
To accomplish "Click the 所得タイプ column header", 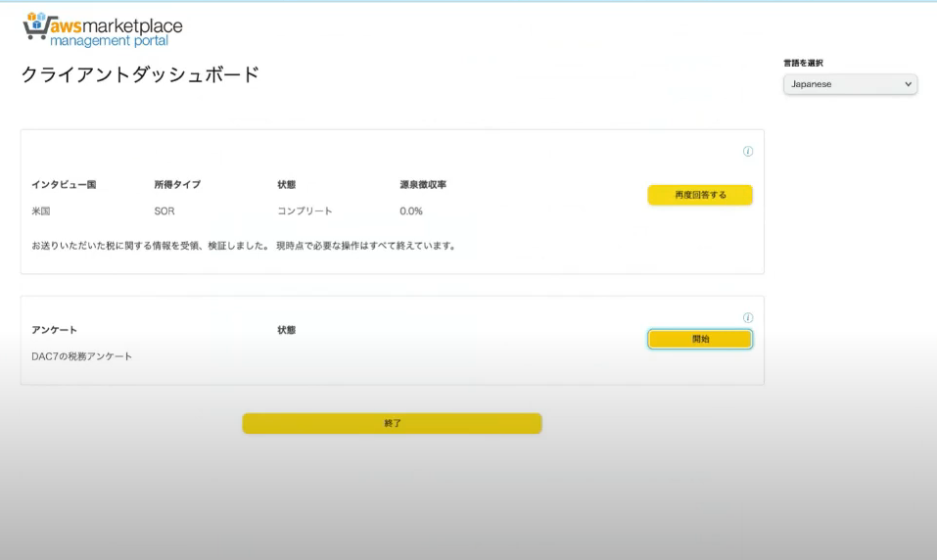I will (177, 185).
